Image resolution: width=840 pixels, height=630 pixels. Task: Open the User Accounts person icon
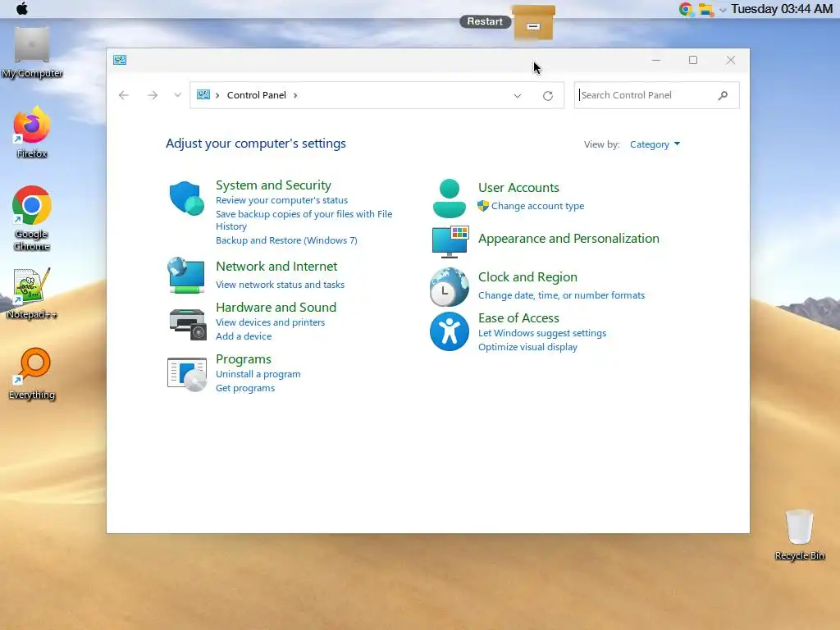coord(449,199)
